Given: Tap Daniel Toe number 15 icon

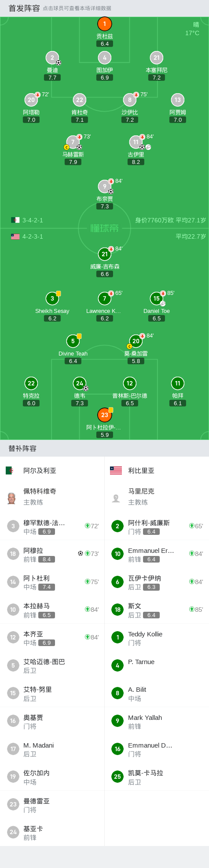Looking at the screenshot, I should [157, 298].
